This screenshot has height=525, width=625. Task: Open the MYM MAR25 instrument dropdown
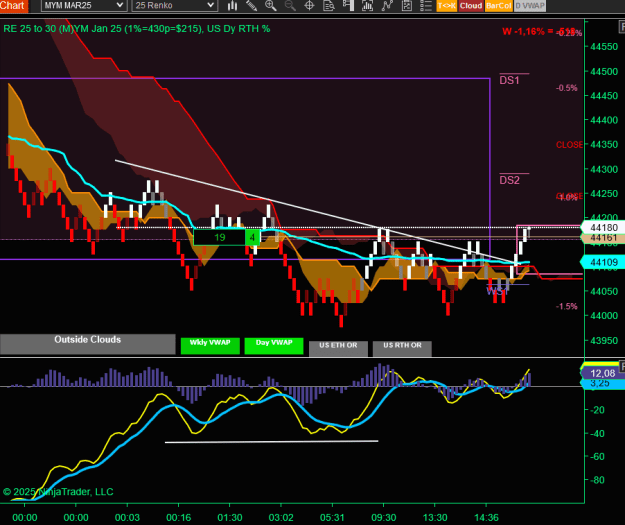(x=84, y=6)
